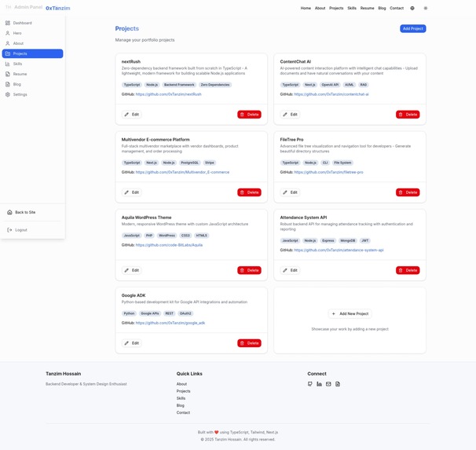Open Skills in the top navigation bar

[352, 8]
